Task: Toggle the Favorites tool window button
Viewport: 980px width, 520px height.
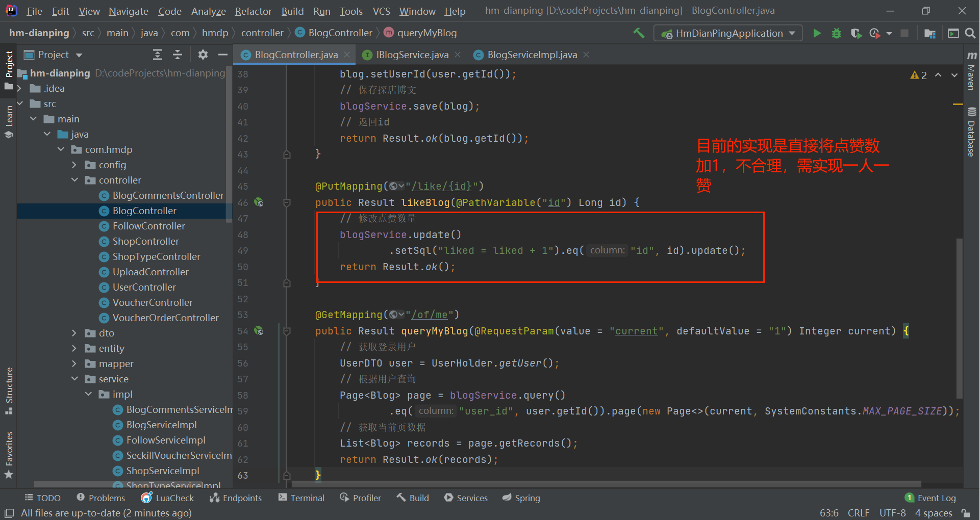Action: point(9,455)
